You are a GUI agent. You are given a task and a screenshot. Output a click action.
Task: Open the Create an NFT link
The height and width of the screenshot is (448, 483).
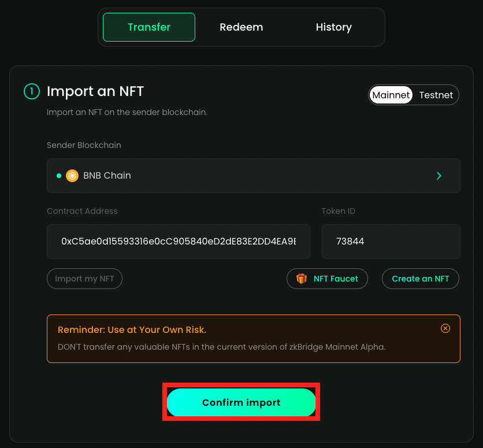tap(420, 279)
